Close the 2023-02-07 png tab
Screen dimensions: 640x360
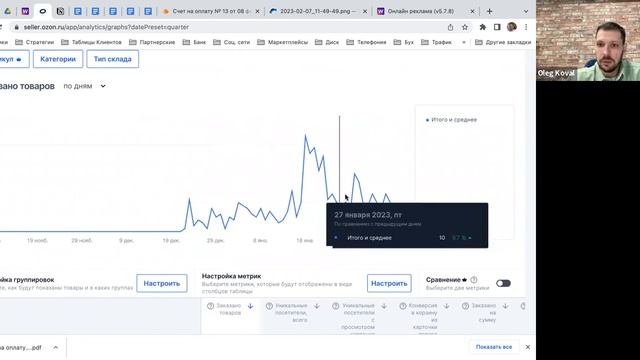click(x=365, y=11)
